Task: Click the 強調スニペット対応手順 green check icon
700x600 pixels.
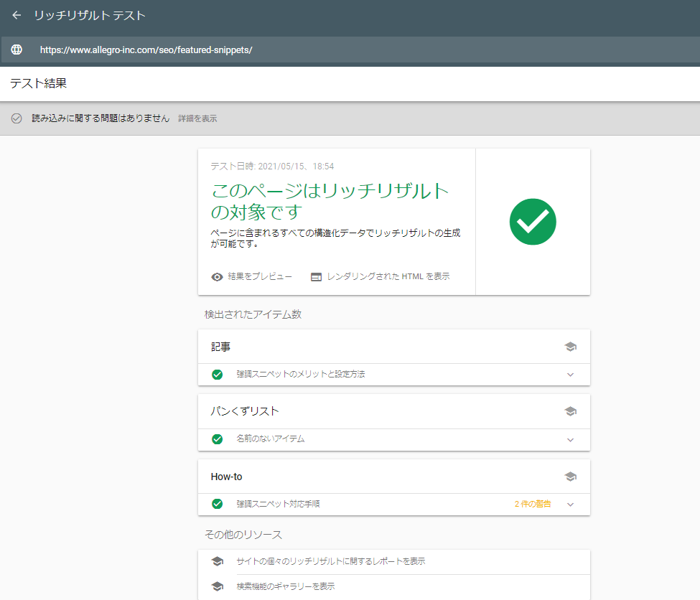Action: tap(217, 504)
